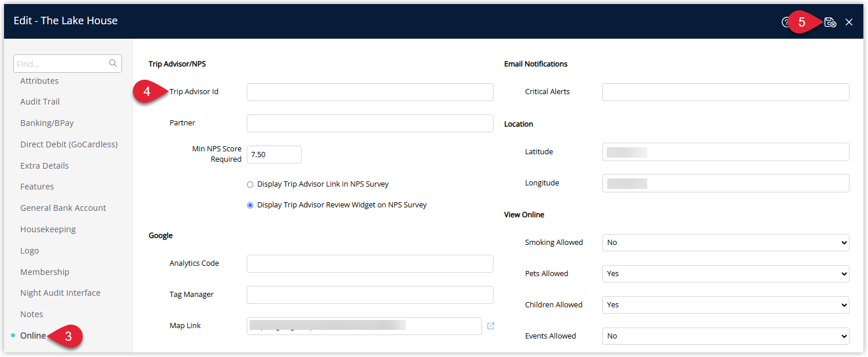Go to General Bank Account
The width and height of the screenshot is (868, 357).
(x=63, y=208)
